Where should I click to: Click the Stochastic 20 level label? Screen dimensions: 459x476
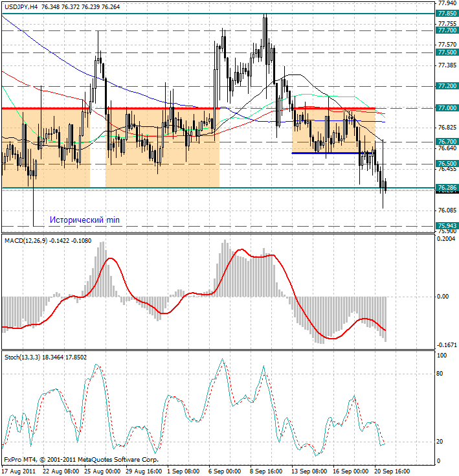(440, 442)
